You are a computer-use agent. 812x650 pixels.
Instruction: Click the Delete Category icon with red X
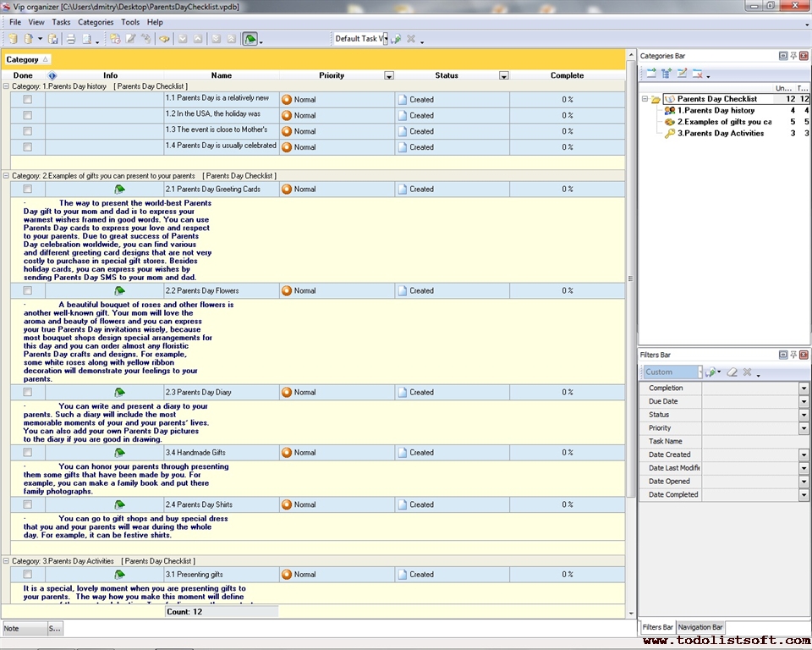pos(698,74)
